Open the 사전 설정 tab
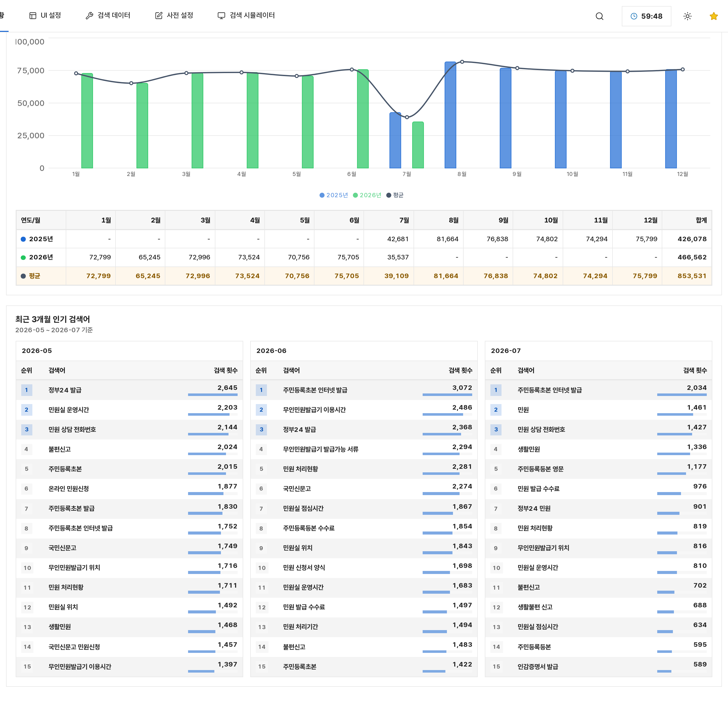Screen dimensions: 728x709 click(174, 15)
